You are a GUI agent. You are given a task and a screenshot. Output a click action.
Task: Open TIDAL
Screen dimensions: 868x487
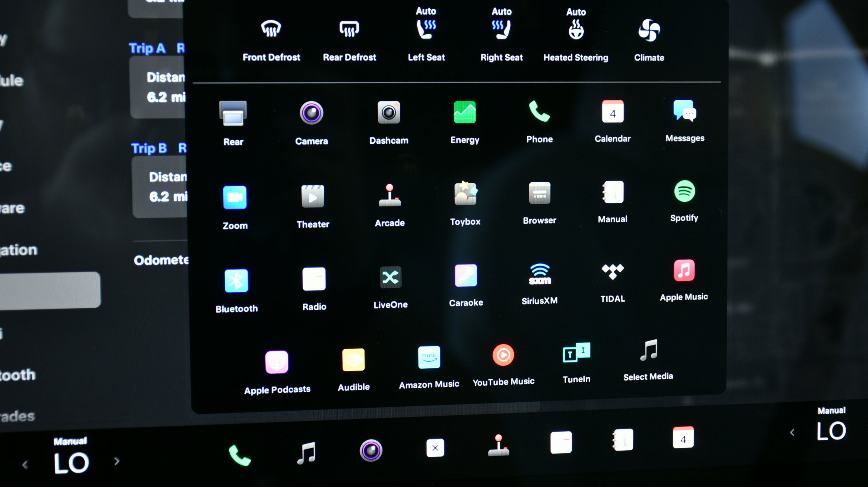613,284
